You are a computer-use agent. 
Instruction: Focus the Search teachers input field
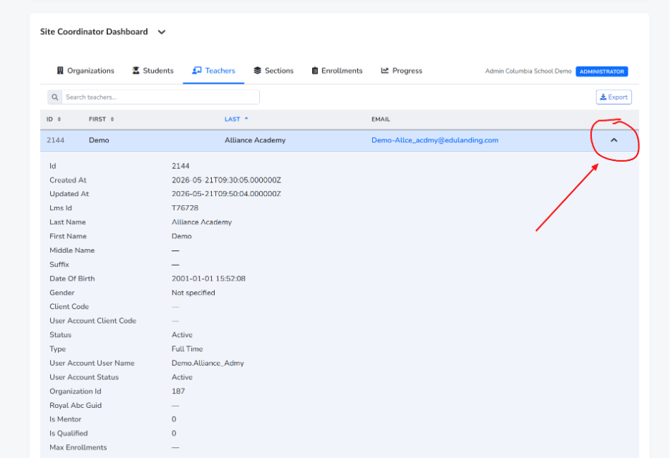tap(161, 97)
